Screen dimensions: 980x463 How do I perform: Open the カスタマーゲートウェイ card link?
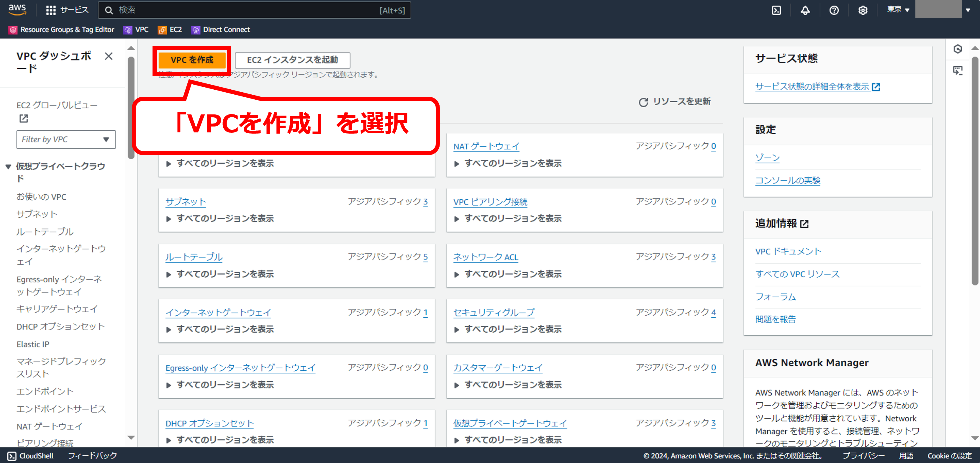498,367
